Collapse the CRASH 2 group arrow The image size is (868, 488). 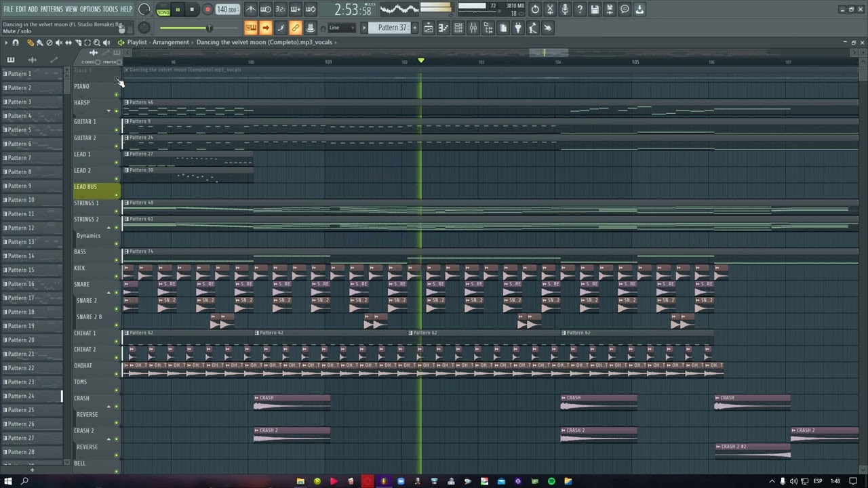pos(108,439)
